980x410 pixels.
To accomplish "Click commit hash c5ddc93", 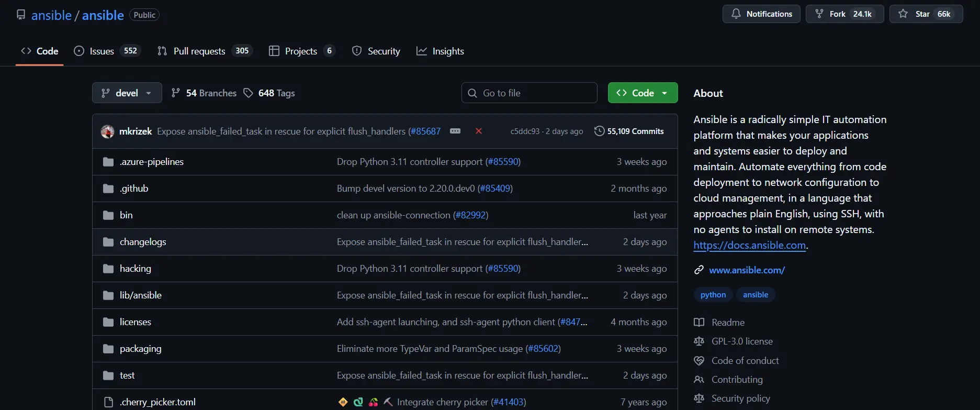I will point(525,131).
